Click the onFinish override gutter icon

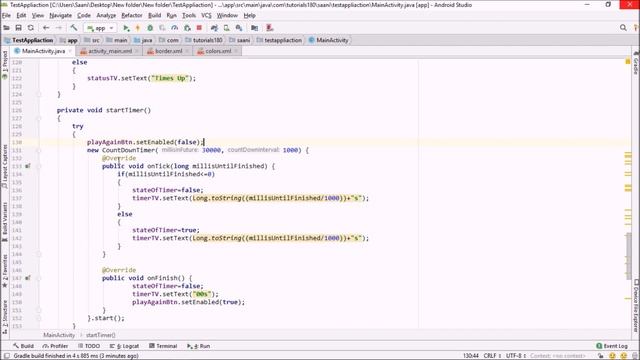[28, 278]
